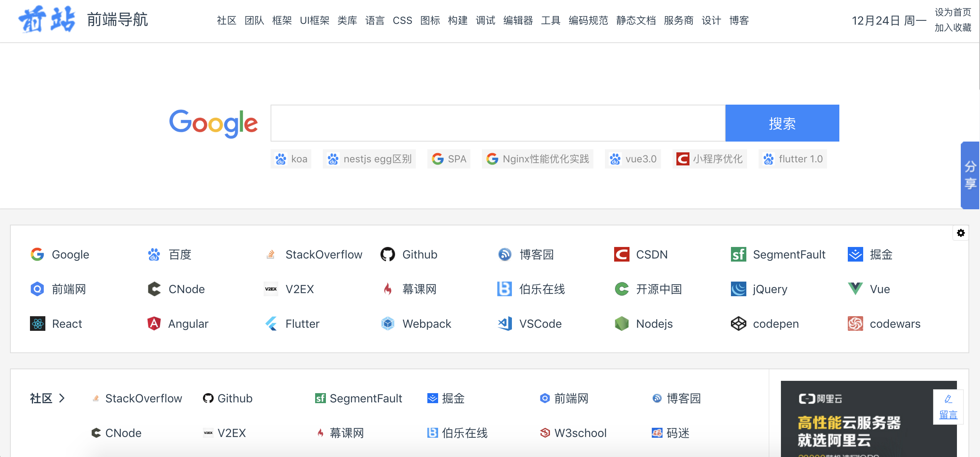Viewport: 980px width, 457px height.
Task: Click the 前站 site logo
Action: 47,20
